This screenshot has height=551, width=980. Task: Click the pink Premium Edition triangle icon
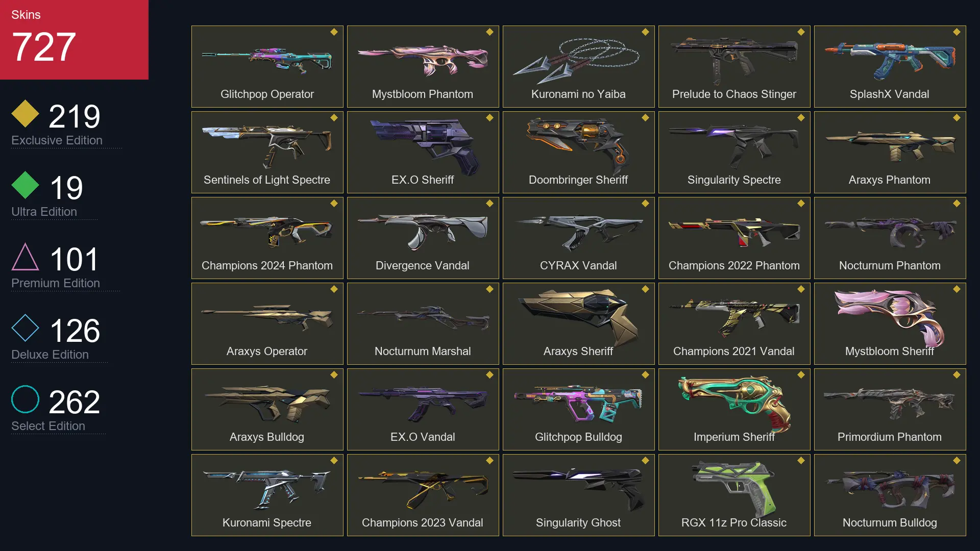coord(25,257)
